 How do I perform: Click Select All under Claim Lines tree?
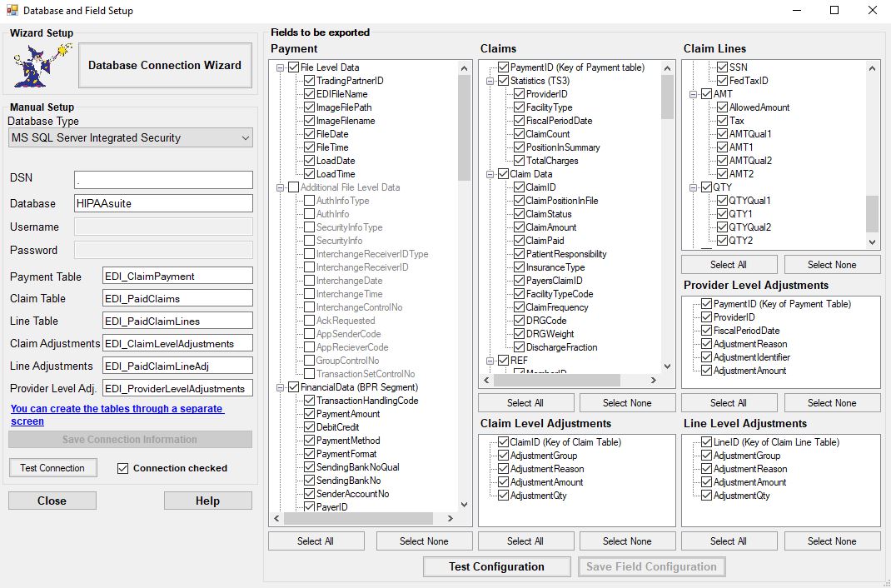click(729, 265)
